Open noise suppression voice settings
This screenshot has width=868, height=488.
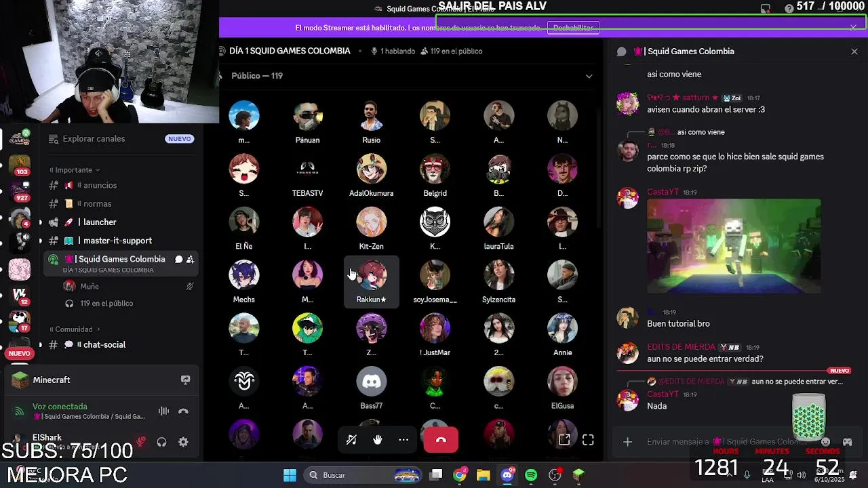click(x=163, y=411)
